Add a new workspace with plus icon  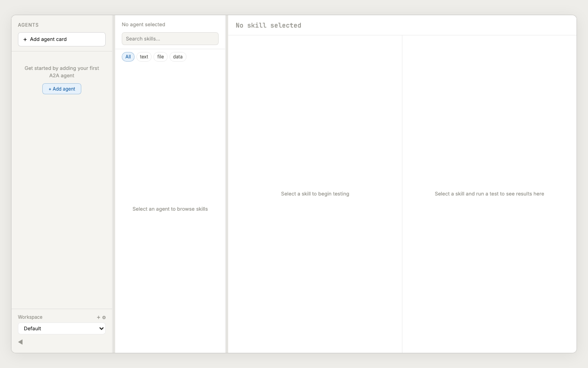tap(98, 317)
